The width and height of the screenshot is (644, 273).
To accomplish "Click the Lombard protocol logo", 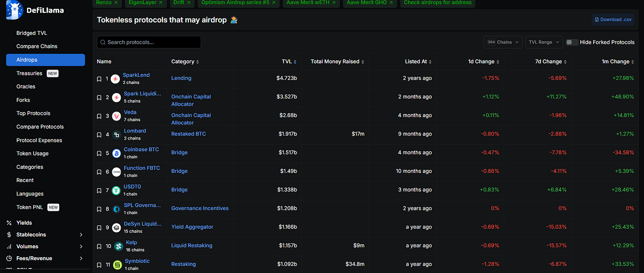I will click(116, 135).
